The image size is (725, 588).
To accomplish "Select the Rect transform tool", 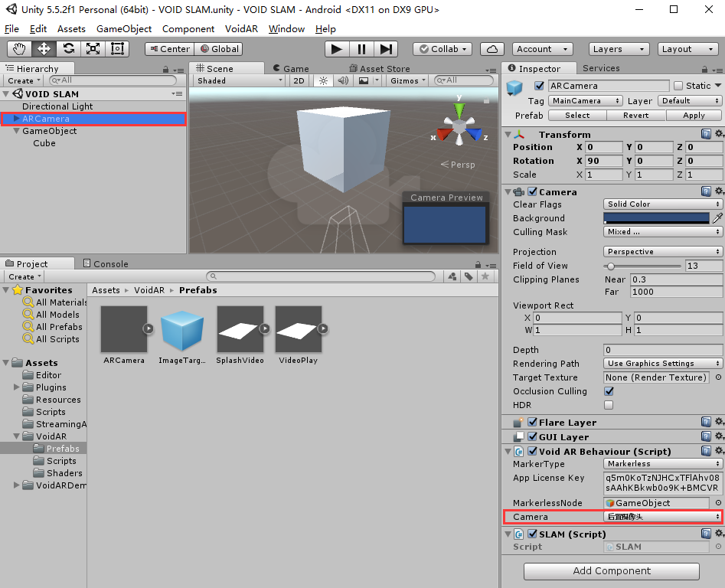I will [117, 48].
